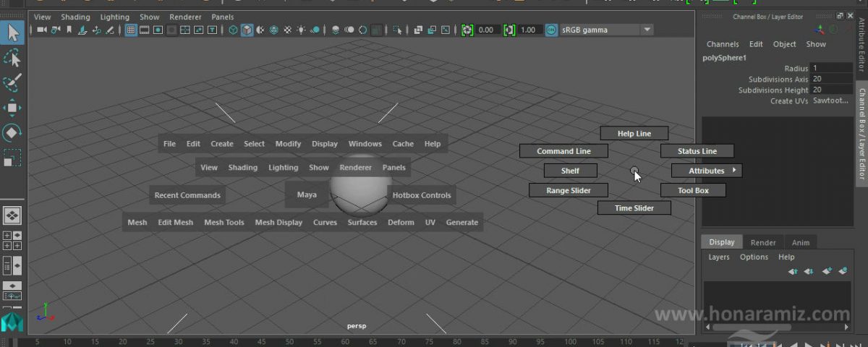Toggle the Safe Title display
The width and height of the screenshot is (868, 347).
(x=212, y=30)
